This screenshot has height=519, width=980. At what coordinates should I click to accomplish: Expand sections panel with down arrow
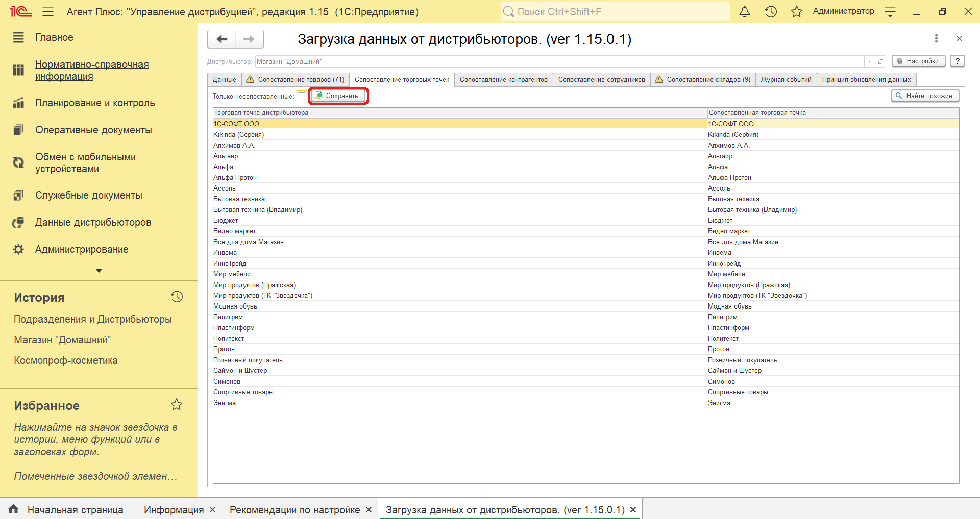99,271
